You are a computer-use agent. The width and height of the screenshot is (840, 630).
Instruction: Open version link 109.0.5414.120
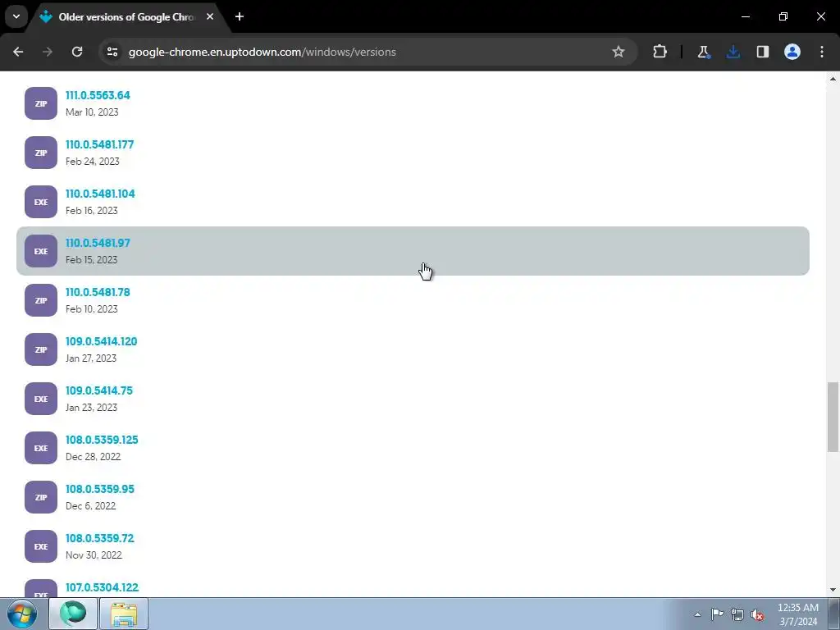(101, 342)
